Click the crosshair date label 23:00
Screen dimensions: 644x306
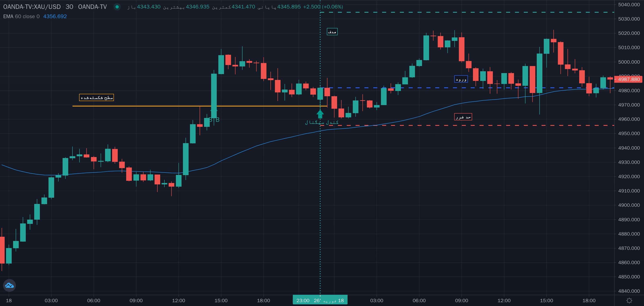coord(320,300)
